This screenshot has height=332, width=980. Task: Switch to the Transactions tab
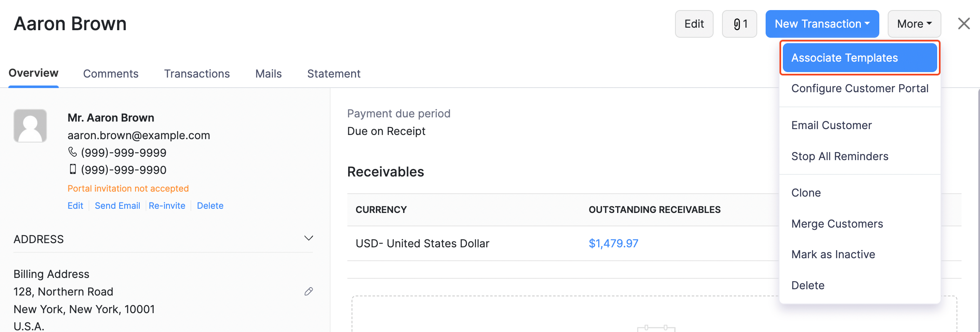197,74
